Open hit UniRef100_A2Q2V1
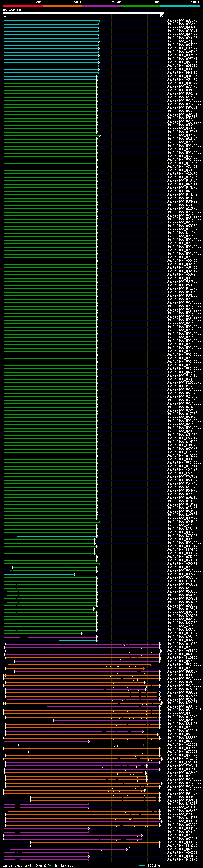Screen dimensions: 203x868 pyautogui.click(x=182, y=31)
